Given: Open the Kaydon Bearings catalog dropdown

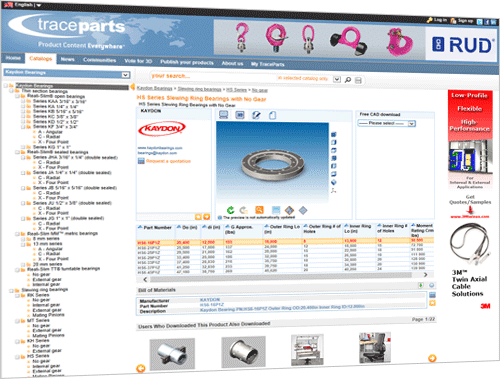Looking at the screenshot, I should [125, 75].
